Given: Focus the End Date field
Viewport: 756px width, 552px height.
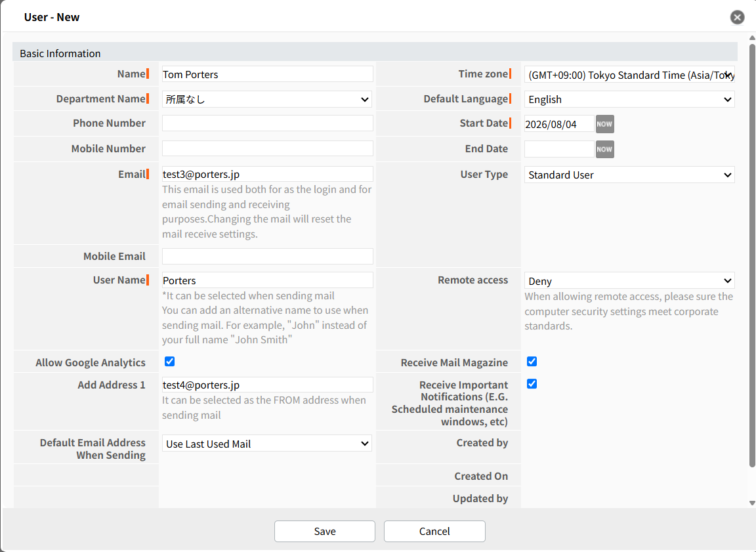Looking at the screenshot, I should tap(559, 149).
